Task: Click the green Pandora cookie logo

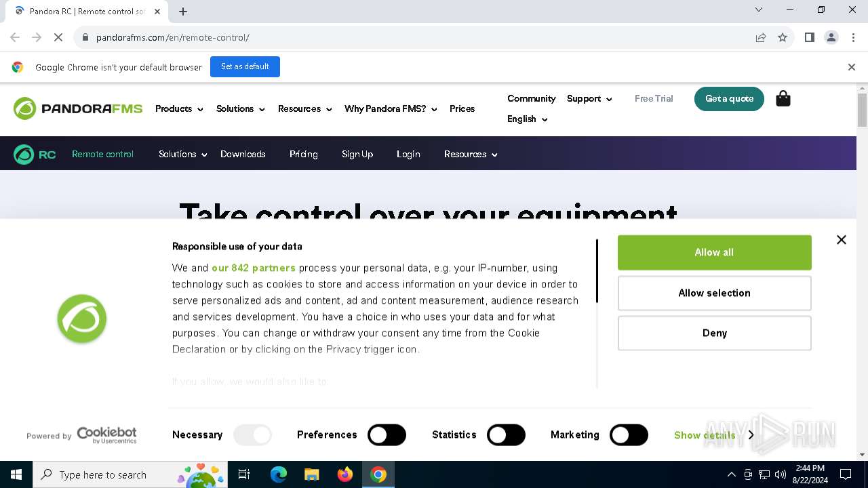Action: coord(82,319)
